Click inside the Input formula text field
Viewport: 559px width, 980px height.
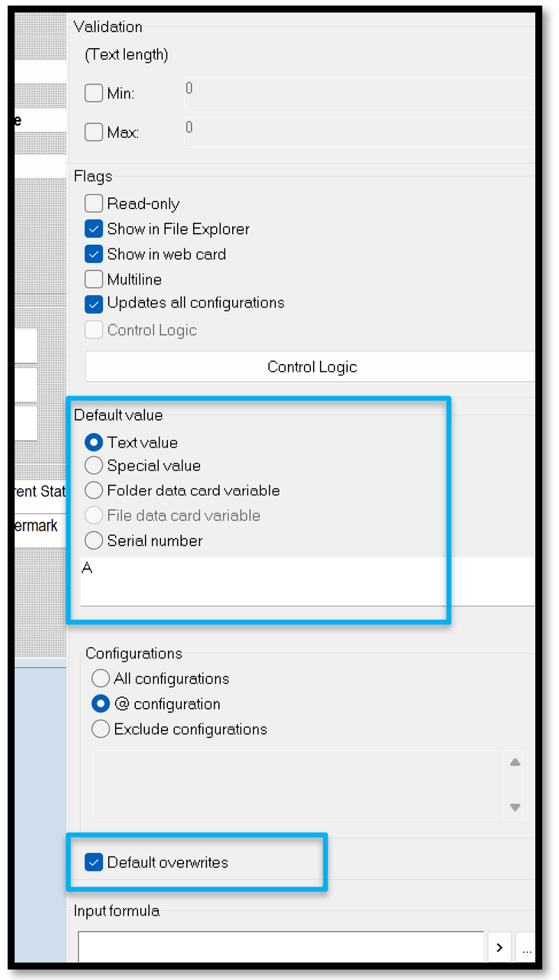coord(279,947)
